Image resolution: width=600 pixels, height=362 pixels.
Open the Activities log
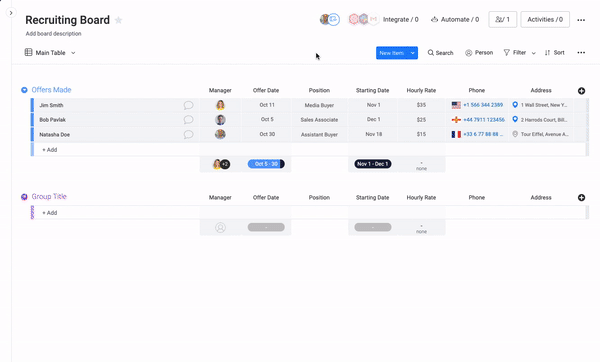[545, 19]
